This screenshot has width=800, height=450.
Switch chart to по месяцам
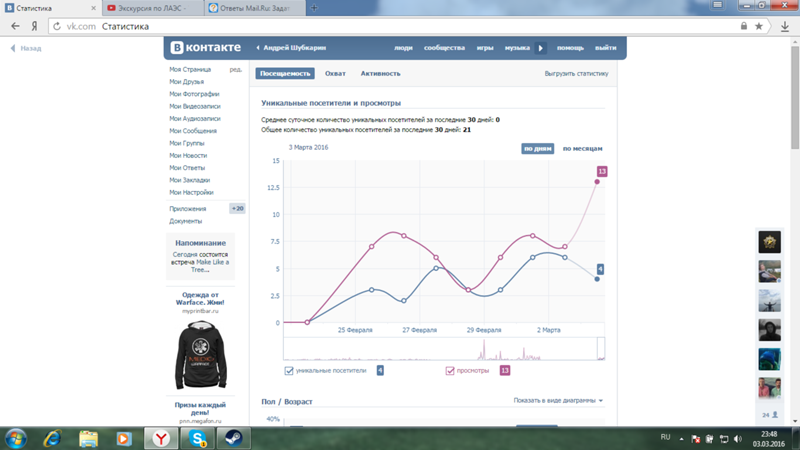click(x=582, y=148)
